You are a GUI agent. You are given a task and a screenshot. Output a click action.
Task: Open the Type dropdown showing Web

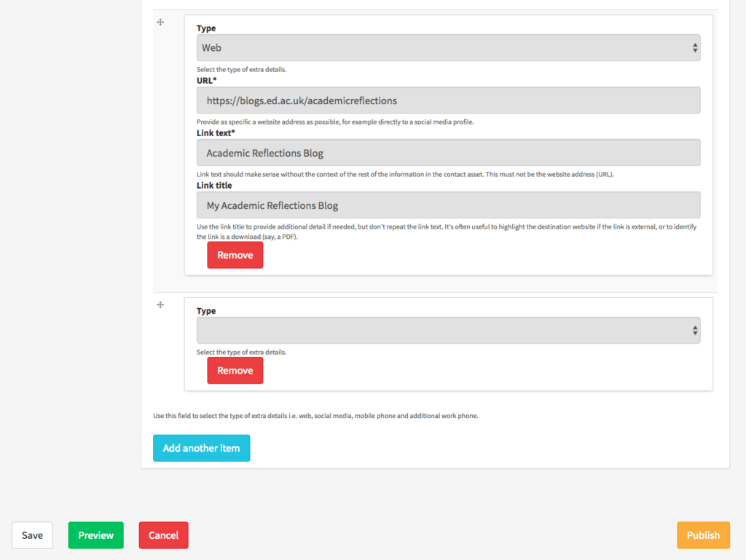tap(447, 48)
